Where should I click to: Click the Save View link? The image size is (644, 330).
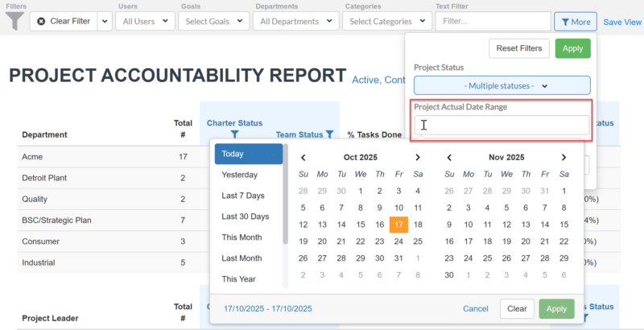coord(622,22)
